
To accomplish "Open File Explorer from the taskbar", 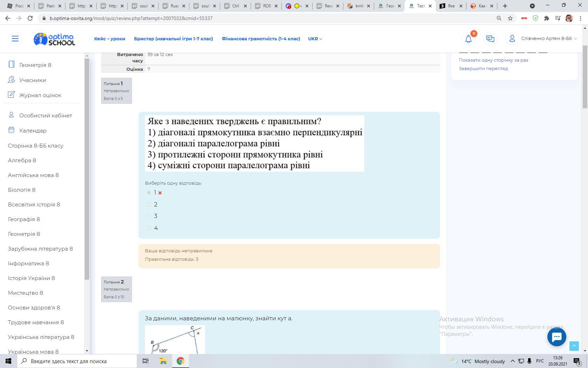I will click(x=163, y=361).
